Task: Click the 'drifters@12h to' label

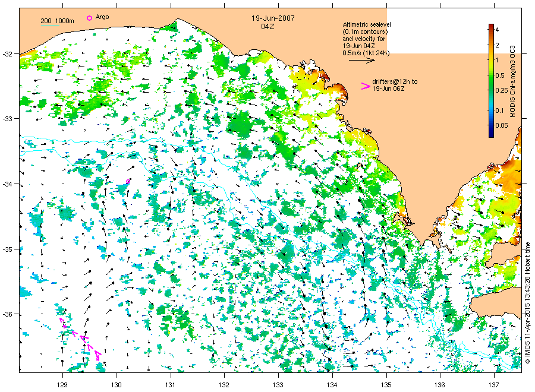Action: pos(395,81)
